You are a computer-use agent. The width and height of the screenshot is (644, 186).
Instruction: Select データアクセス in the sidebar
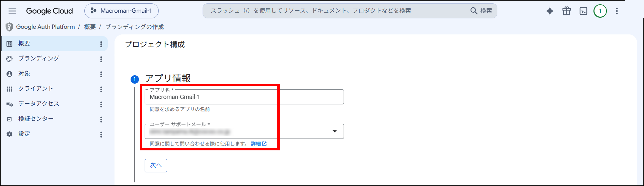[x=55, y=104]
